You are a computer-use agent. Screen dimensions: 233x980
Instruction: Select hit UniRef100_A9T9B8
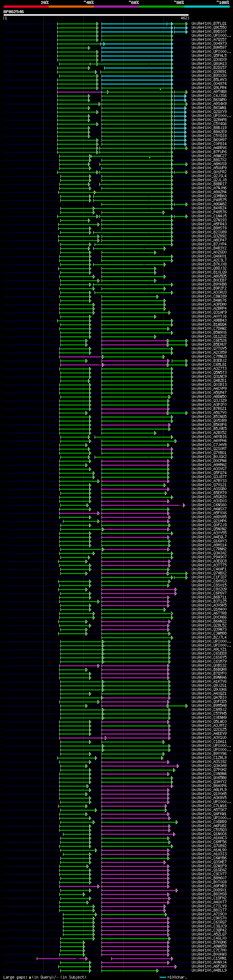coord(209,92)
